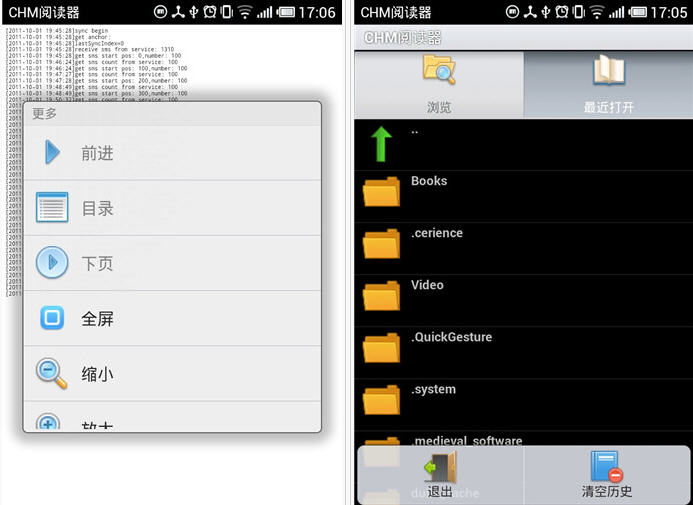Open the .system folder icon
This screenshot has width=693, height=505.
tap(381, 400)
